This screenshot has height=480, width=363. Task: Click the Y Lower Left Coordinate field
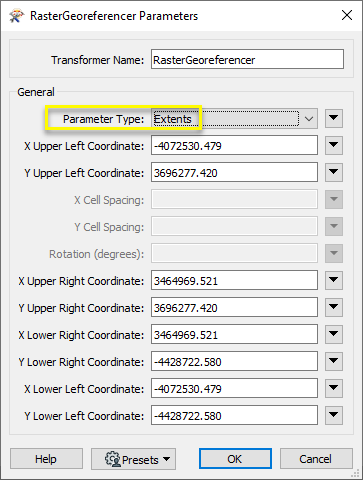234,415
